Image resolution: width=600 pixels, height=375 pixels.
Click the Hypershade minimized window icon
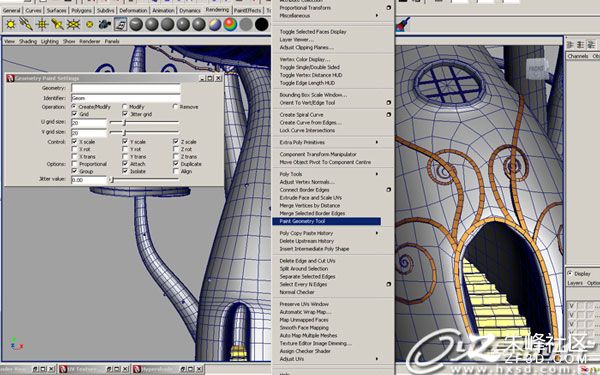coord(137,369)
